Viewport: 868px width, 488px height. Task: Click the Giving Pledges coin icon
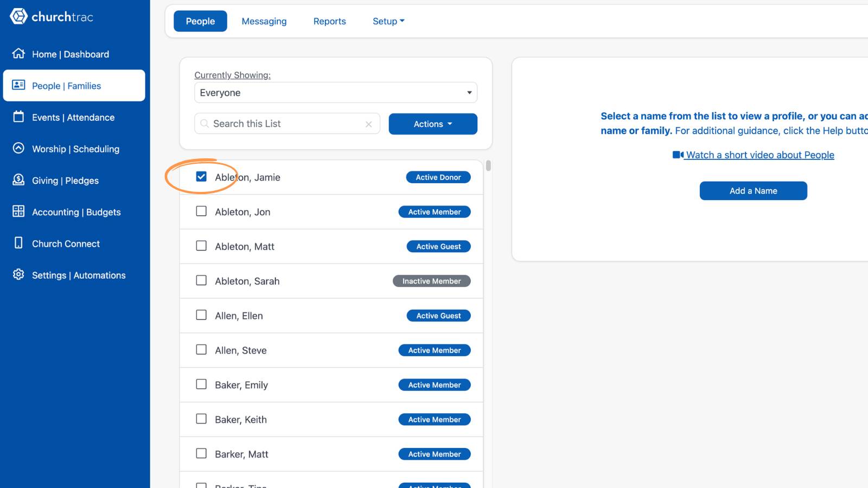click(x=18, y=179)
